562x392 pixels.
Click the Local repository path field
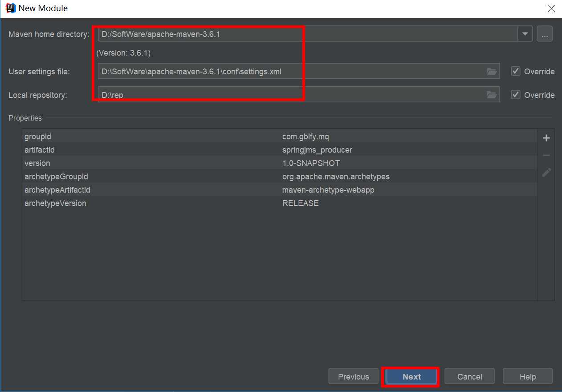click(x=299, y=95)
